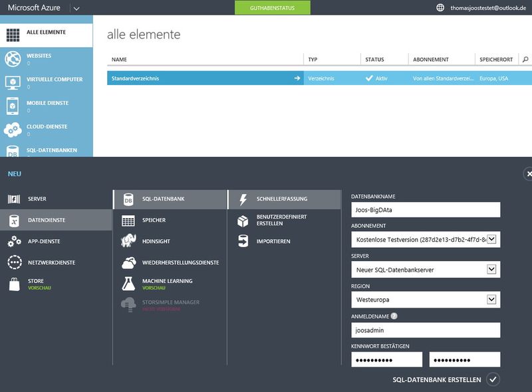Select Mobile Dienste sidebar entry

pyautogui.click(x=46, y=106)
